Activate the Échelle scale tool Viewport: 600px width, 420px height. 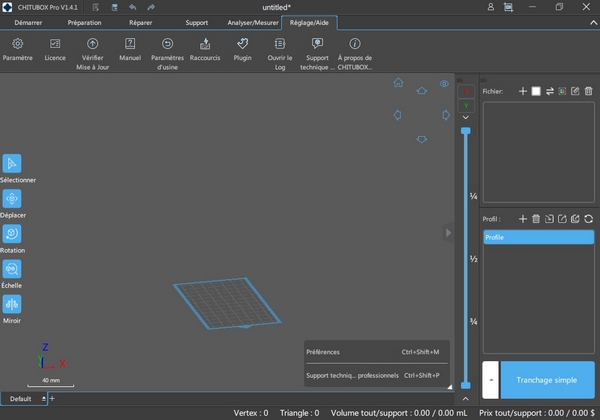click(x=12, y=269)
